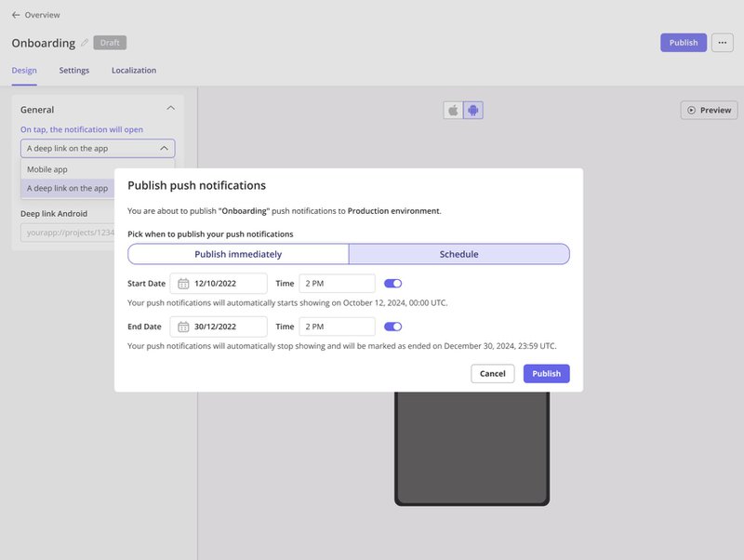Switch to the Localization tab

tap(134, 70)
